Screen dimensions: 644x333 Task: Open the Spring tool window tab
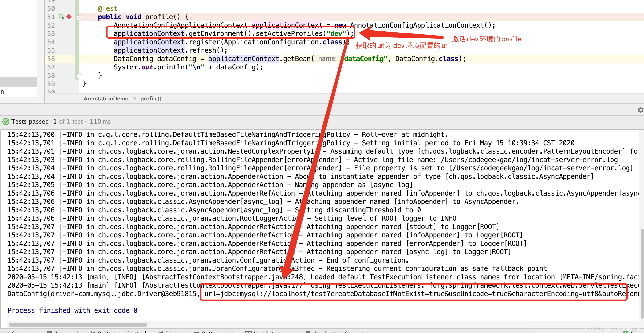point(174,332)
